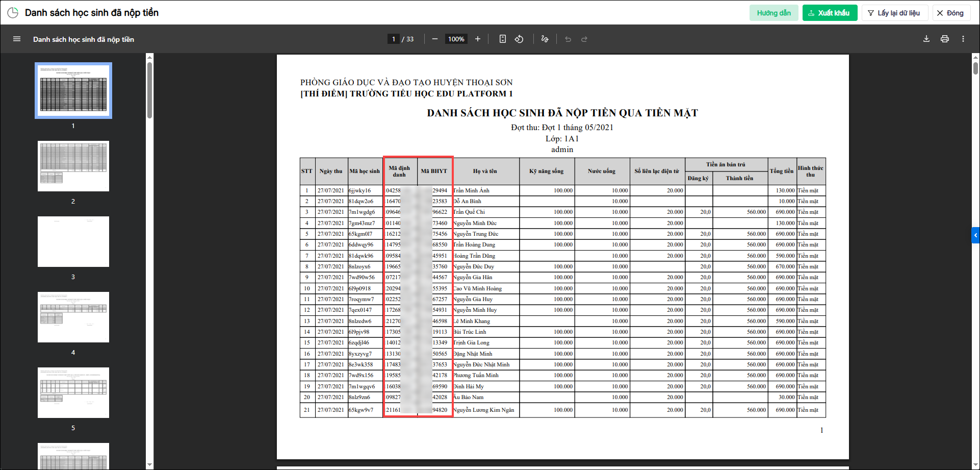Screen dimensions: 980x470
Task: Toggle the PDF sidebar hamburger menu
Action: pos(17,39)
